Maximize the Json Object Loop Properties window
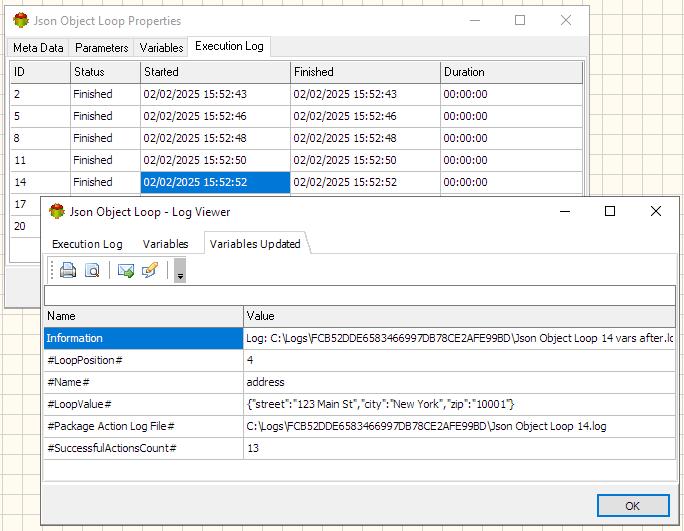This screenshot has width=684, height=531. (520, 20)
